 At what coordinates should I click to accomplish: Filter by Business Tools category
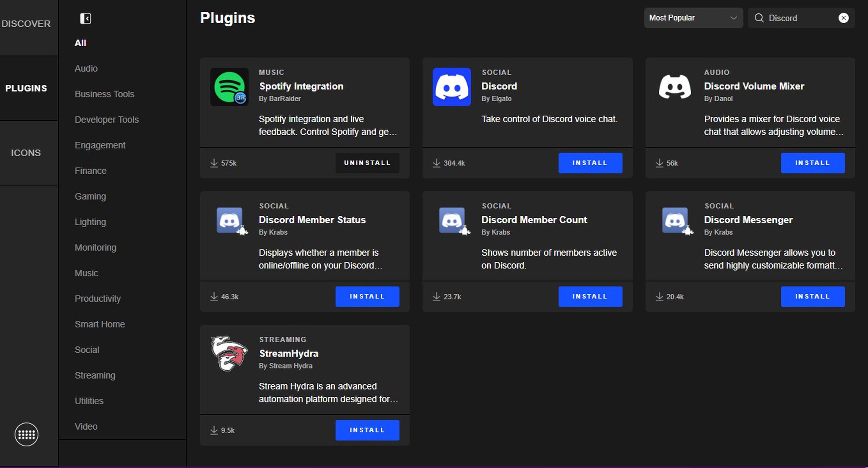tap(105, 94)
